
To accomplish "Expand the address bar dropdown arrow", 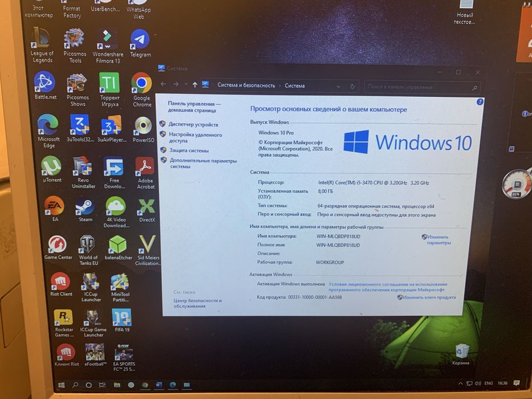I will (x=338, y=87).
